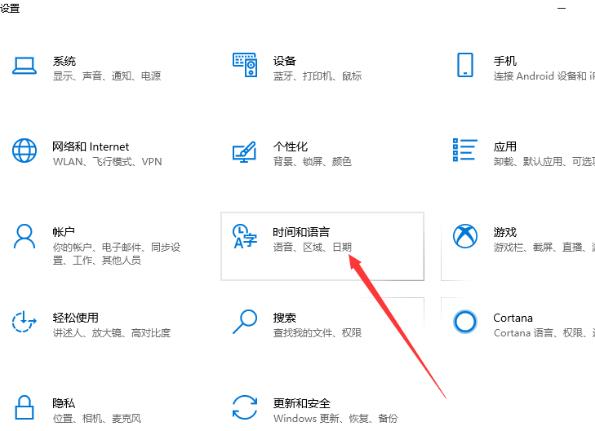Click description 蓝牙、打印机、鼠标

317,76
